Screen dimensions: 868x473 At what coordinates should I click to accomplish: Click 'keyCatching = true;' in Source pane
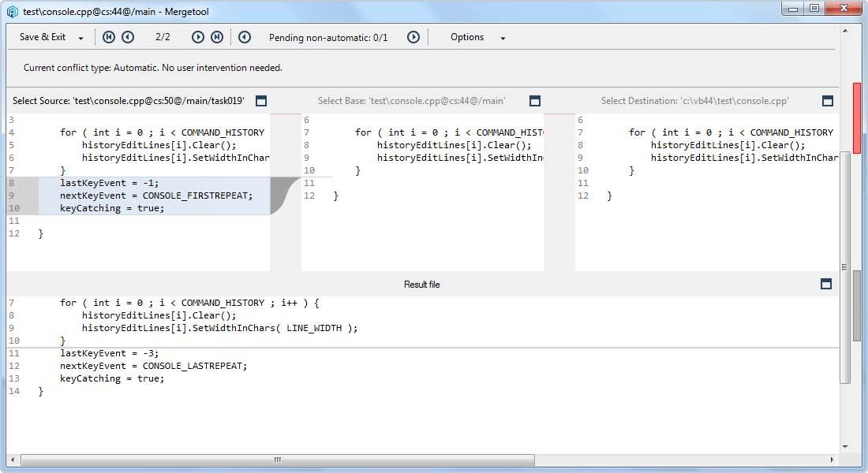pos(112,209)
